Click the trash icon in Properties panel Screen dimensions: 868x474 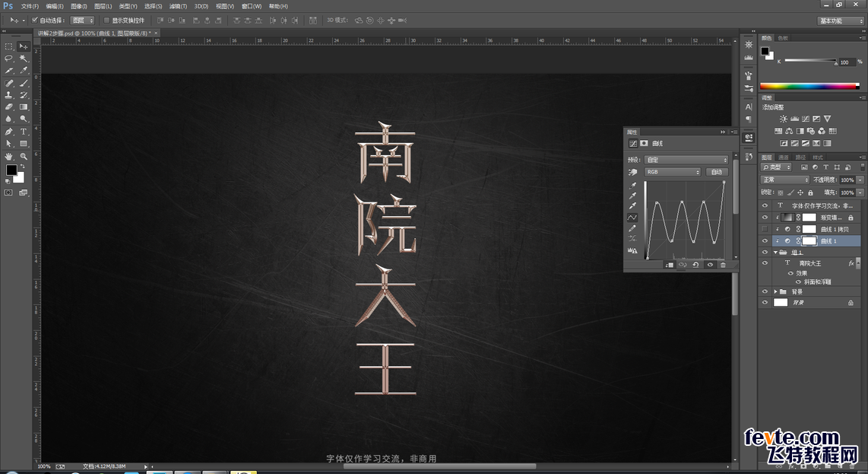pyautogui.click(x=723, y=265)
